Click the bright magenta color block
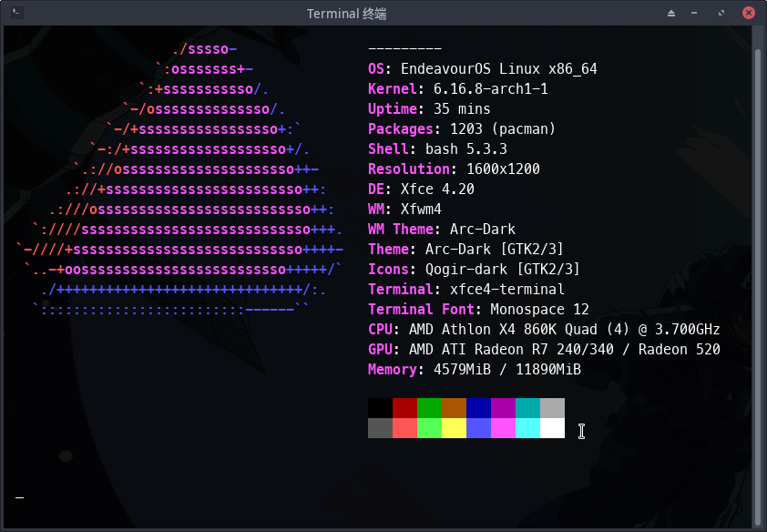The image size is (767, 532). 503,428
